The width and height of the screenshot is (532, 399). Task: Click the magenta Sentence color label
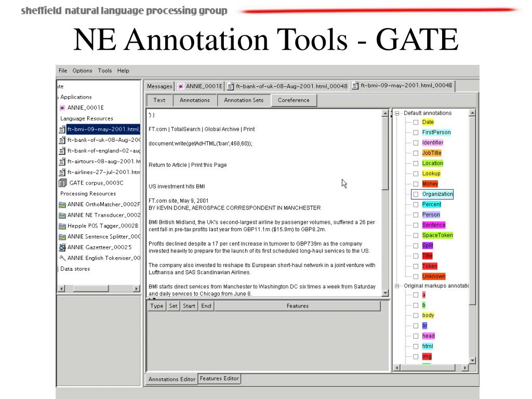pos(434,225)
